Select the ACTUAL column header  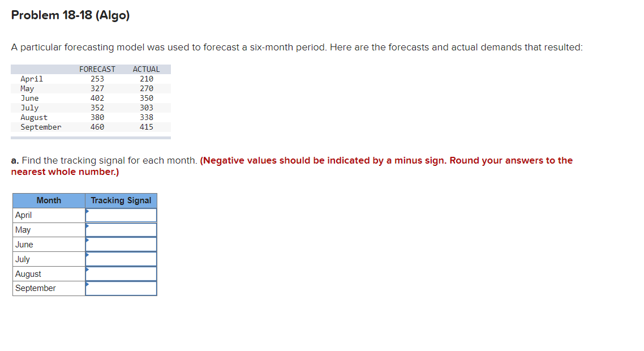point(147,69)
